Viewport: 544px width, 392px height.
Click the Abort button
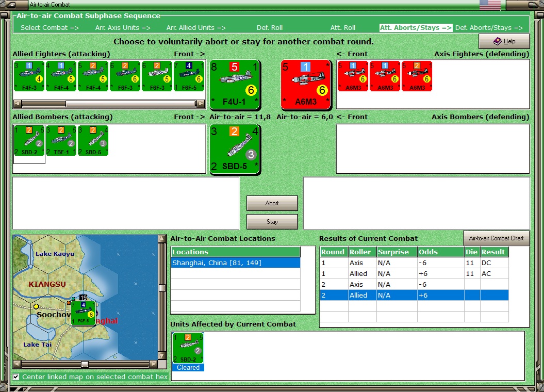tap(272, 203)
